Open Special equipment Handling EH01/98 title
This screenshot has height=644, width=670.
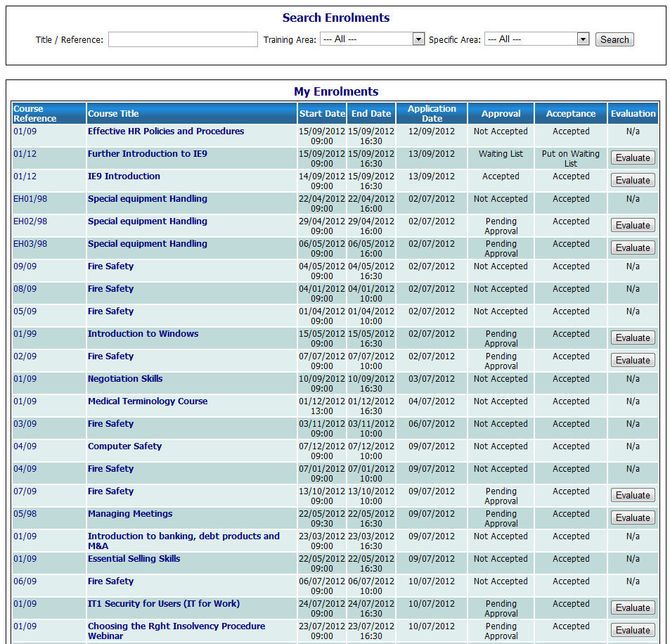[x=148, y=199]
